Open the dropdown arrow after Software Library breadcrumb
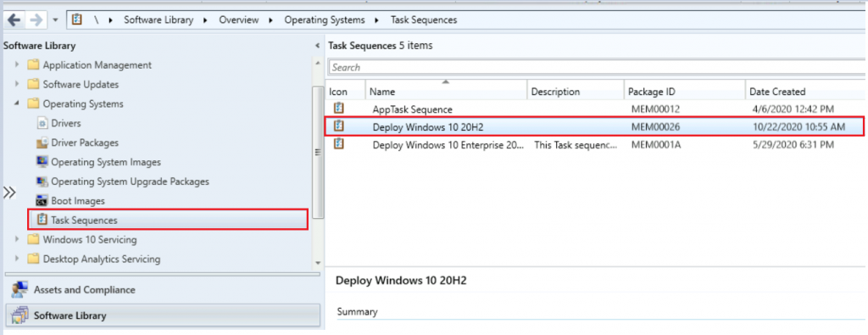Viewport: 868px width, 335px height. tap(206, 20)
